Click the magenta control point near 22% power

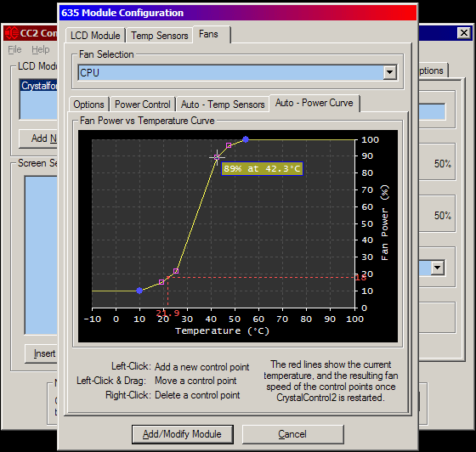[176, 271]
